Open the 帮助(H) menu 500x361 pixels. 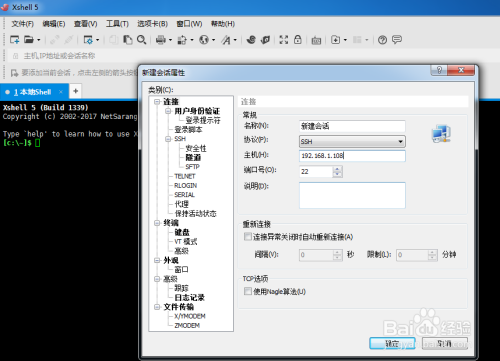(223, 24)
